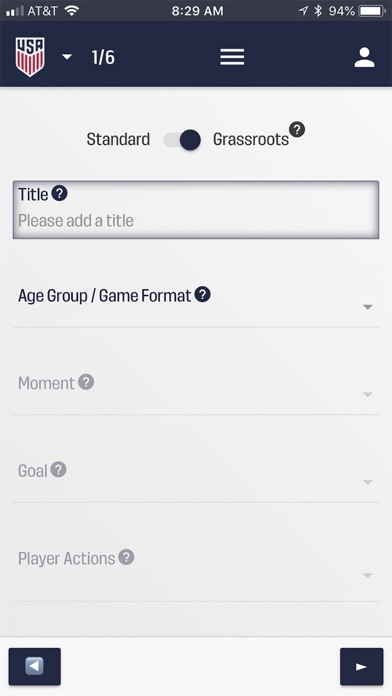Select the Grassroots label option
Screen dimensions: 392x696
[x=251, y=139]
